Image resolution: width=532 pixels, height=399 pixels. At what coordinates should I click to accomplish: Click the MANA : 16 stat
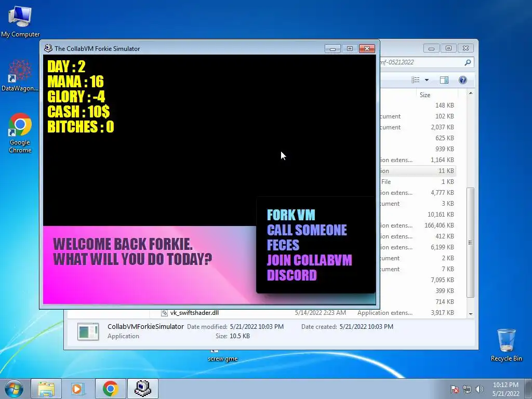pyautogui.click(x=75, y=82)
